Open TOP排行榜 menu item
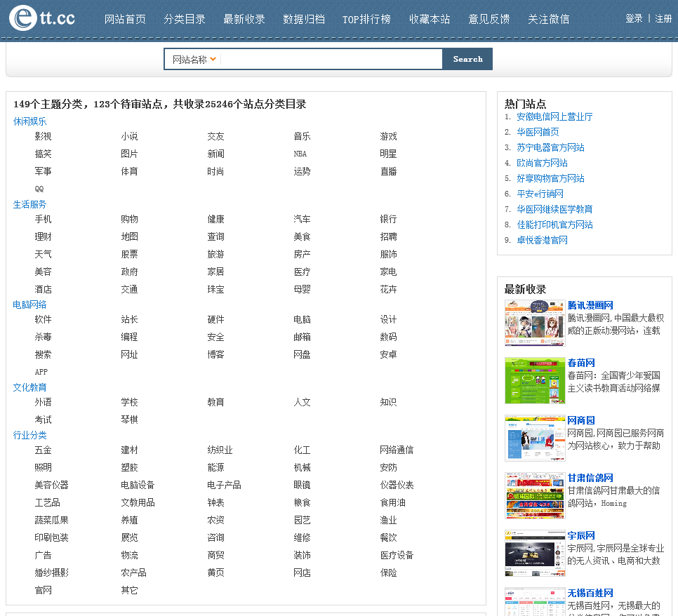This screenshot has width=678, height=616. coord(366,20)
